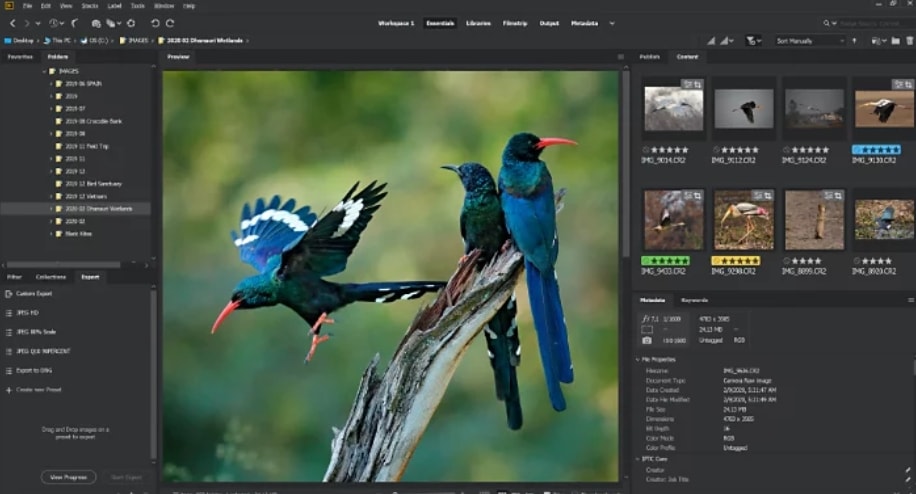
Task: Click the green-labeled star rating bar
Action: click(665, 261)
